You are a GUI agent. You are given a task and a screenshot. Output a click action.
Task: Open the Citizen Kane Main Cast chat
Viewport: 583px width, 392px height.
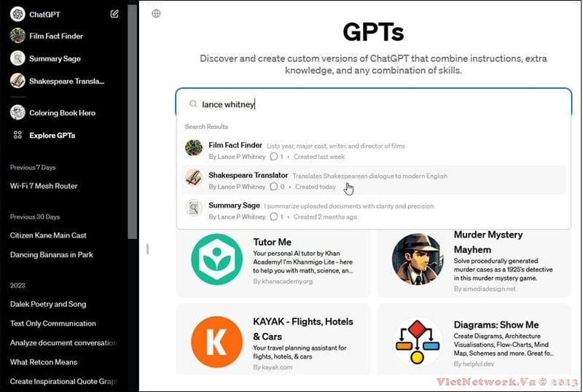point(48,235)
